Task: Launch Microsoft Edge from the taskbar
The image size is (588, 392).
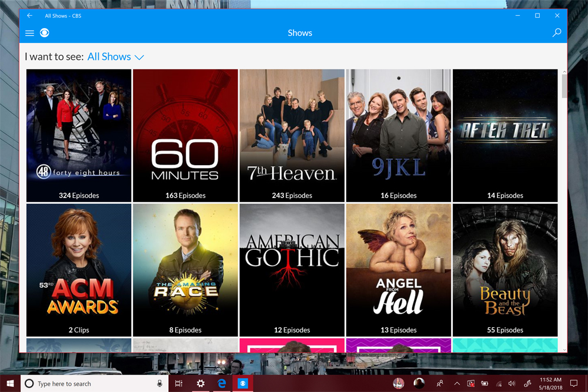Action: pos(222,383)
